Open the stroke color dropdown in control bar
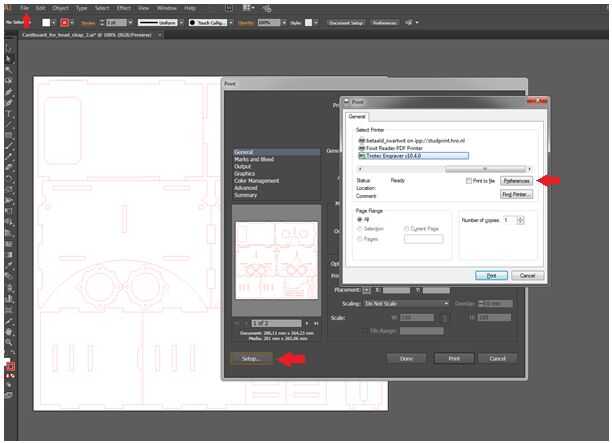Viewport: 612px width, 443px height. (x=72, y=23)
